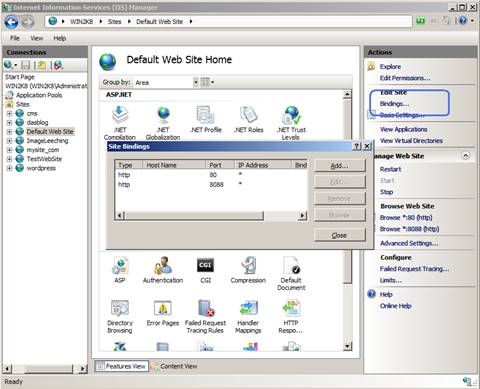480x389 pixels.
Task: Click Browse *:80 (http) link
Action: pyautogui.click(x=406, y=218)
